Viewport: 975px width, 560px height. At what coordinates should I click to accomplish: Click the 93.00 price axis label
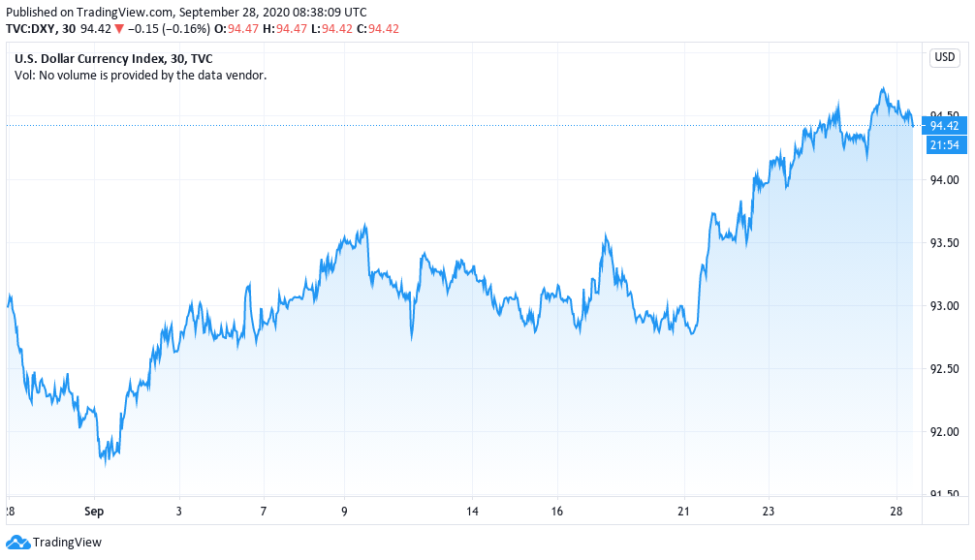coord(944,306)
